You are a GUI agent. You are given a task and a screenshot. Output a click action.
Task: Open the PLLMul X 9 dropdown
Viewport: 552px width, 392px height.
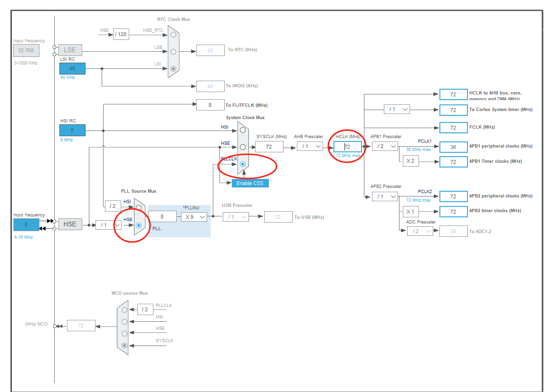tap(194, 217)
